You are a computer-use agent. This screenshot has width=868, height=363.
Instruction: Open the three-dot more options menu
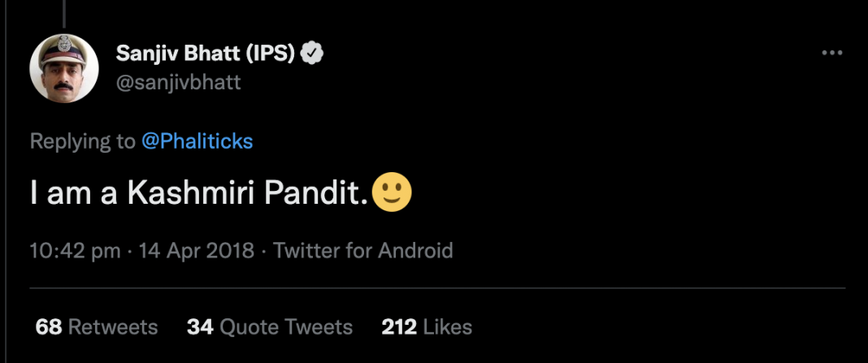831,54
